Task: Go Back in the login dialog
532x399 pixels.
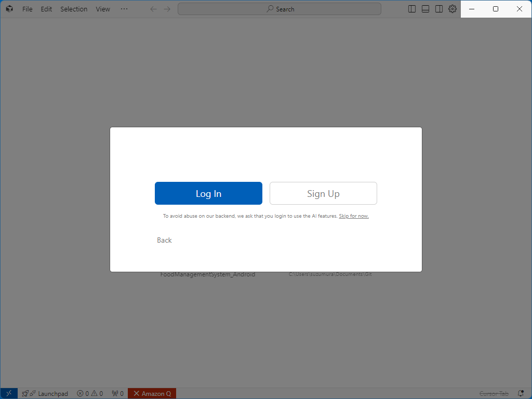Action: tap(164, 240)
